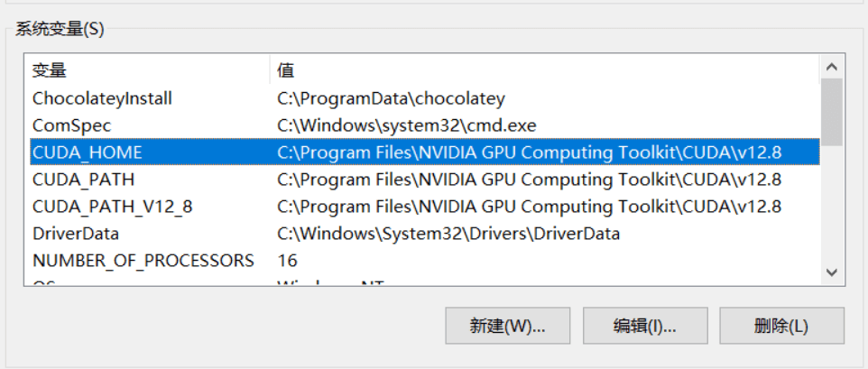Select the ChocolateyInstall variable row
The height and width of the screenshot is (369, 868).
(x=102, y=98)
